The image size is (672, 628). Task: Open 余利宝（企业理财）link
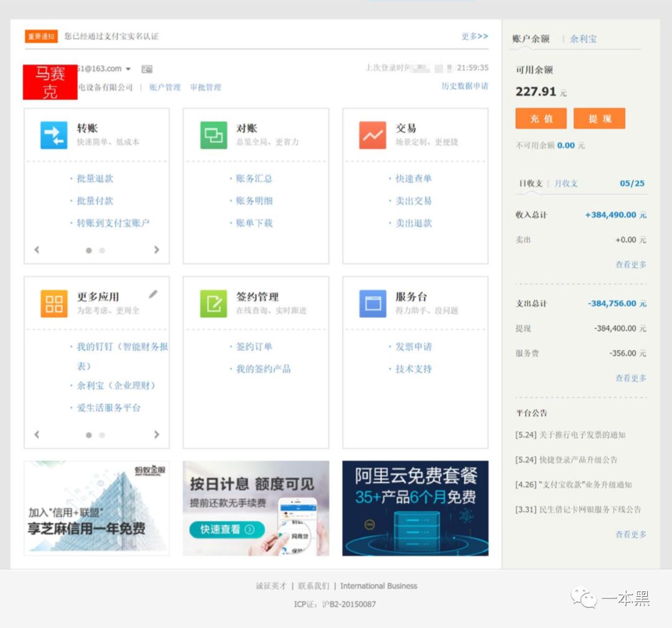(116, 386)
